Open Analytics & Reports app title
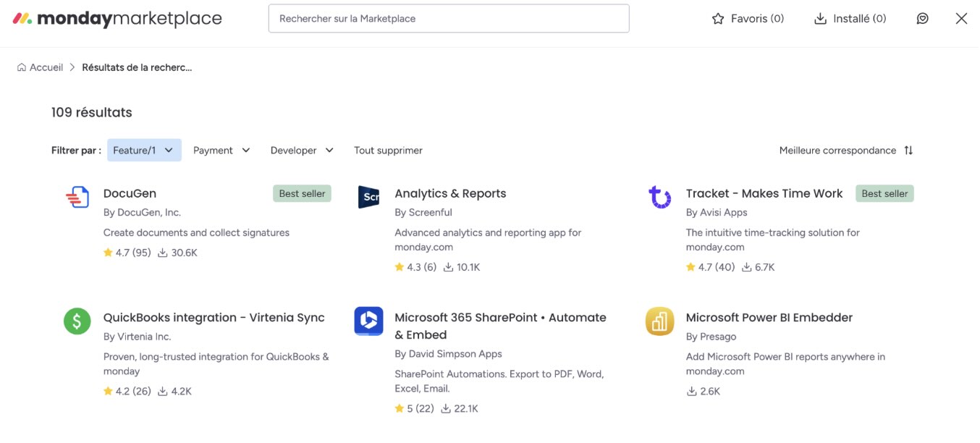The image size is (980, 443). tap(450, 193)
